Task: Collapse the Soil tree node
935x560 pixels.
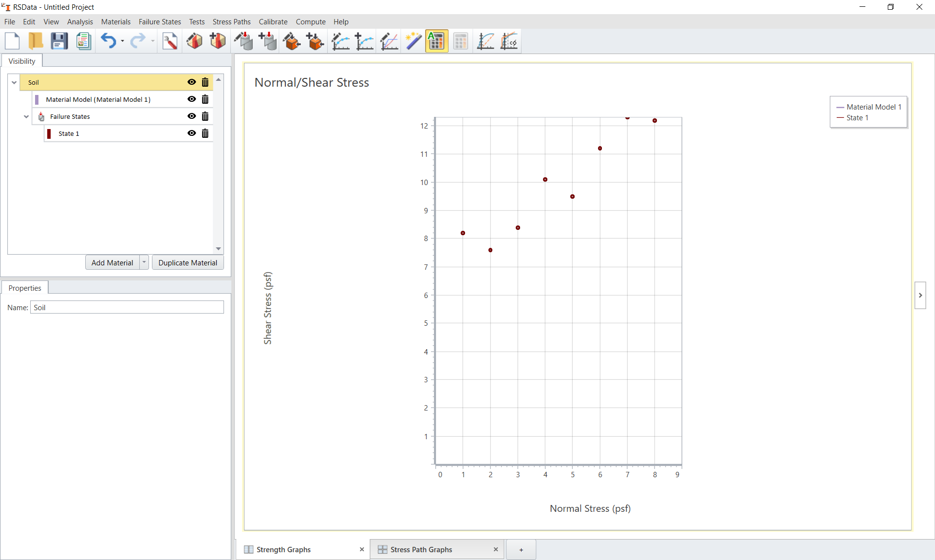Action: click(14, 82)
